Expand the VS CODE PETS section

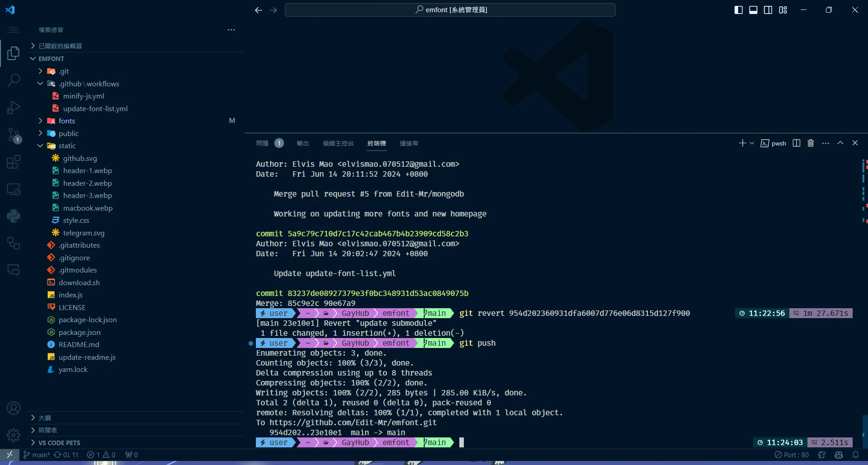point(136,443)
